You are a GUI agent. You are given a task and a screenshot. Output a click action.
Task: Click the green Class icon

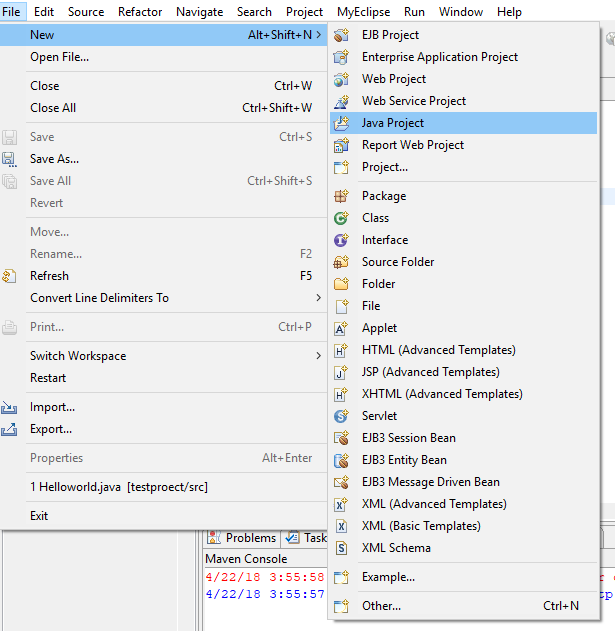click(341, 218)
